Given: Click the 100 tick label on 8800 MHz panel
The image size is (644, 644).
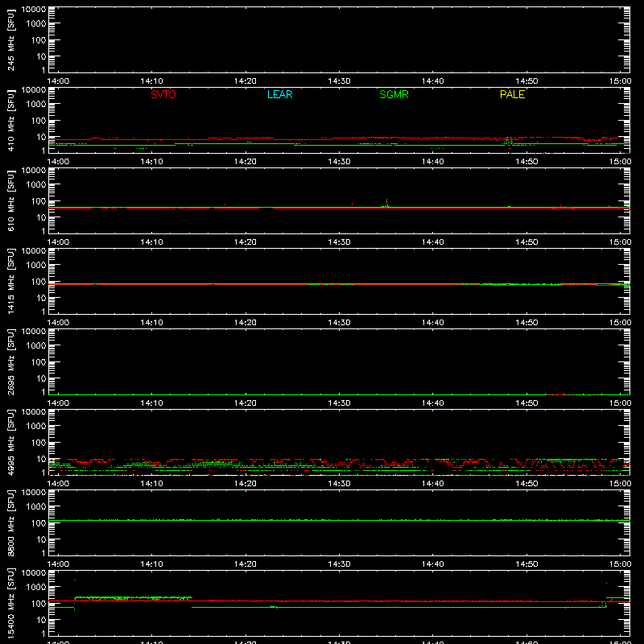Looking at the screenshot, I should coord(39,522).
